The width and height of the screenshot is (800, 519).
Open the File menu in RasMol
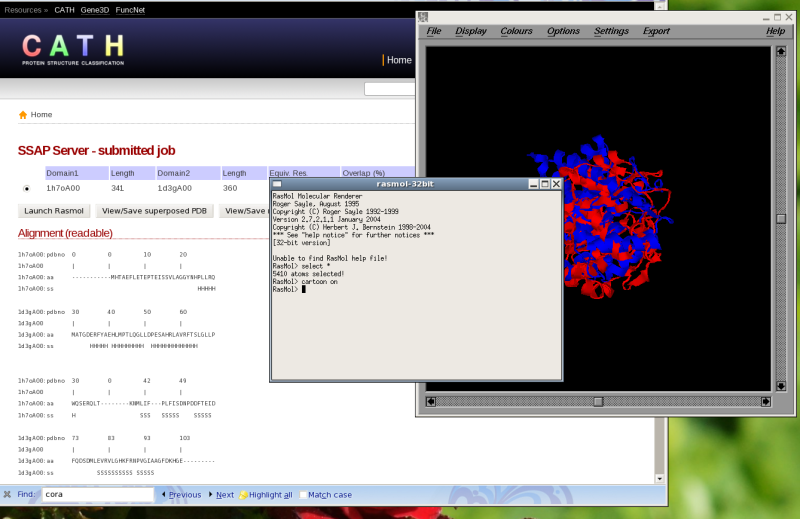pos(434,31)
